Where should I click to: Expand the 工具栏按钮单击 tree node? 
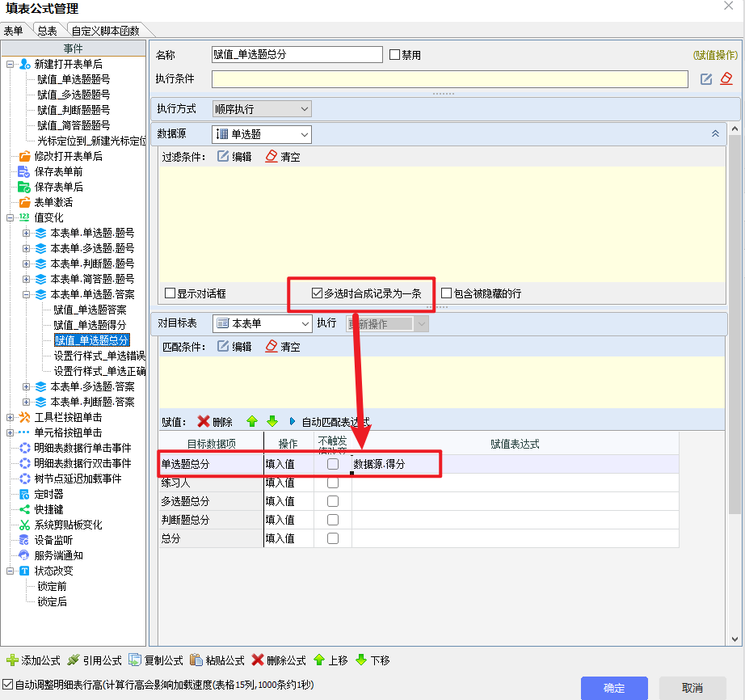pos(10,417)
